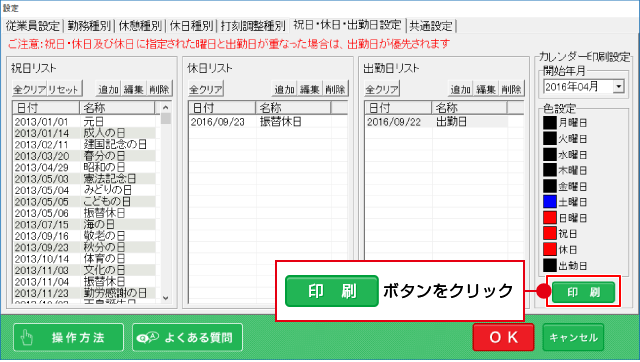
Task: Select the 2013/11/03 文化の日 row
Action: point(84,270)
